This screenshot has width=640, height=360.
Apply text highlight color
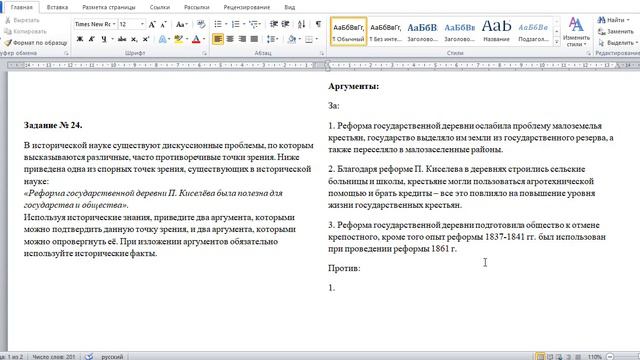[x=178, y=39]
